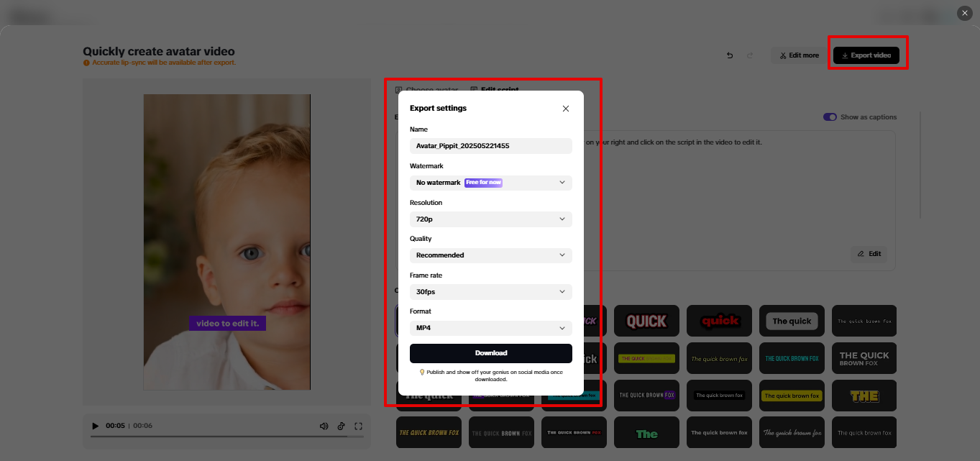Viewport: 980px width, 461px height.
Task: Select the Undo icon
Action: click(x=729, y=55)
